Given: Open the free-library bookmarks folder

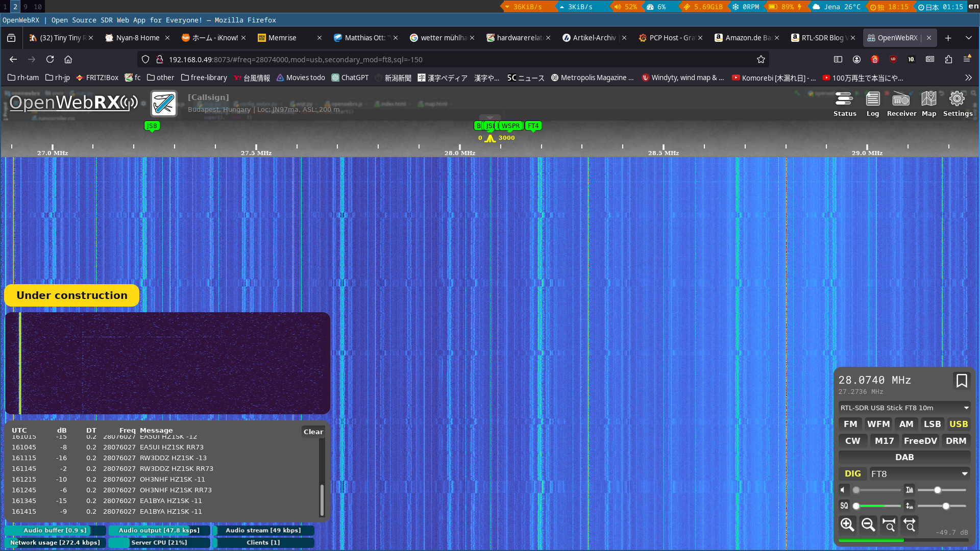Looking at the screenshot, I should point(204,78).
